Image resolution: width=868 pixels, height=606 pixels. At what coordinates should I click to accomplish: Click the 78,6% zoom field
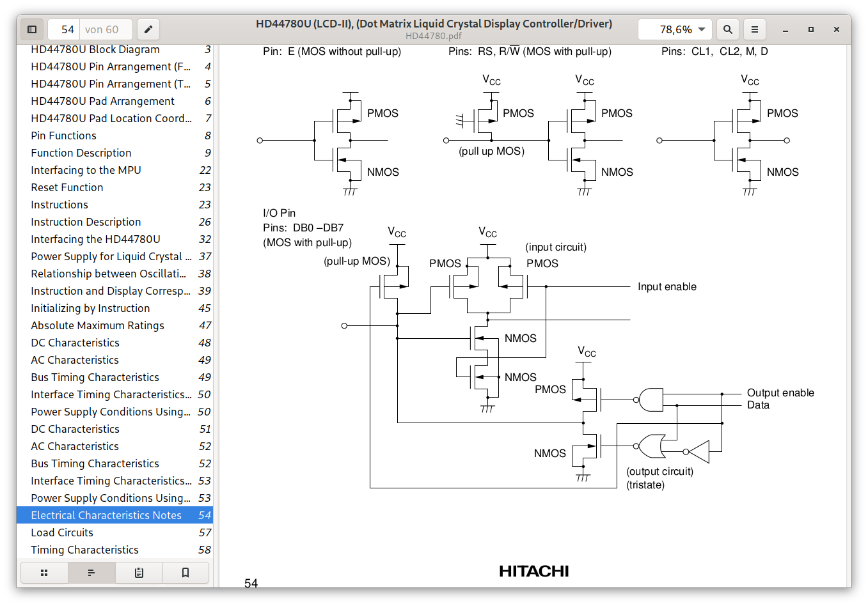coord(675,29)
